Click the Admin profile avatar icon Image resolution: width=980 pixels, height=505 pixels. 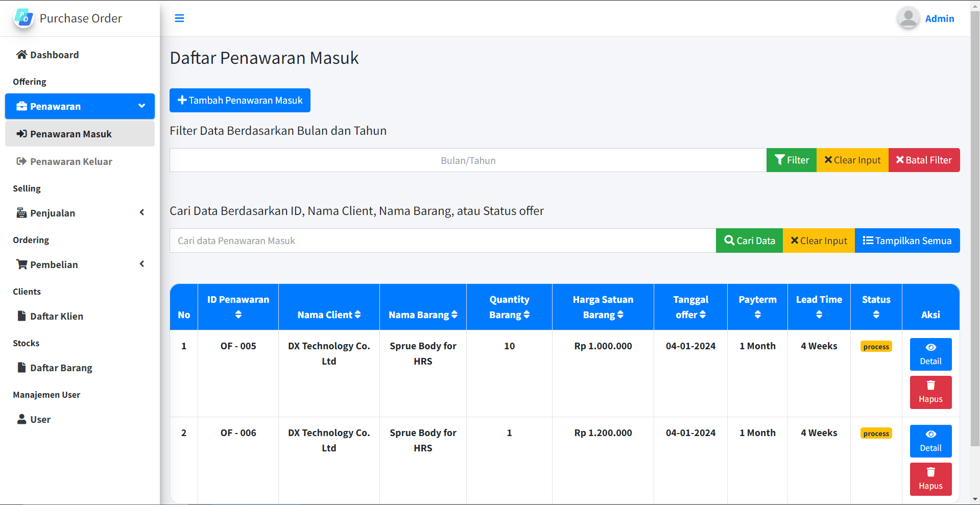click(908, 18)
